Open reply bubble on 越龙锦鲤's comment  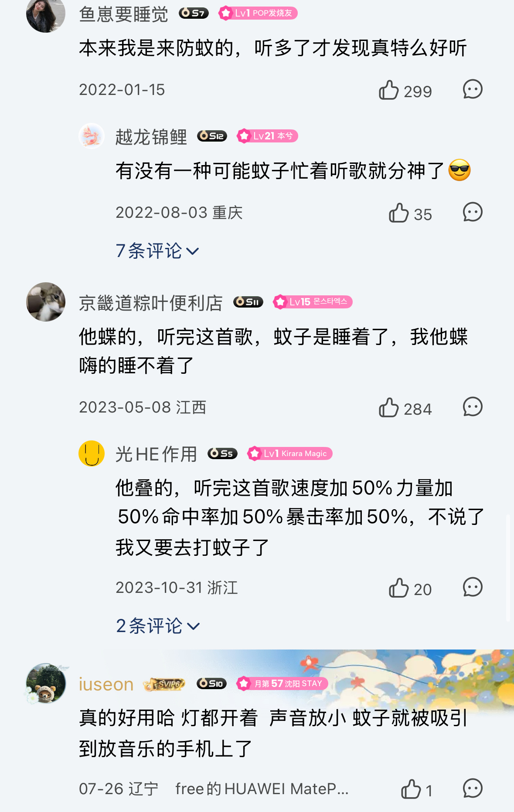(473, 212)
